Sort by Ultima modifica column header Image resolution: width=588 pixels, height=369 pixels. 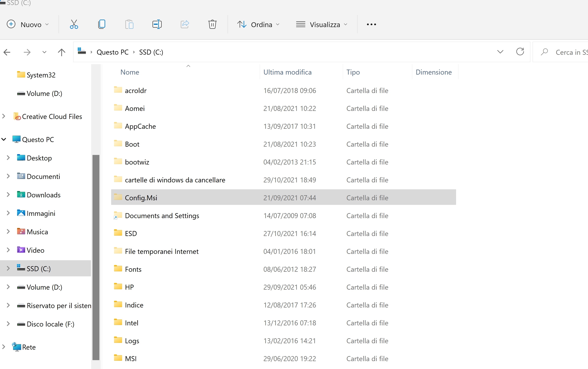pyautogui.click(x=287, y=72)
